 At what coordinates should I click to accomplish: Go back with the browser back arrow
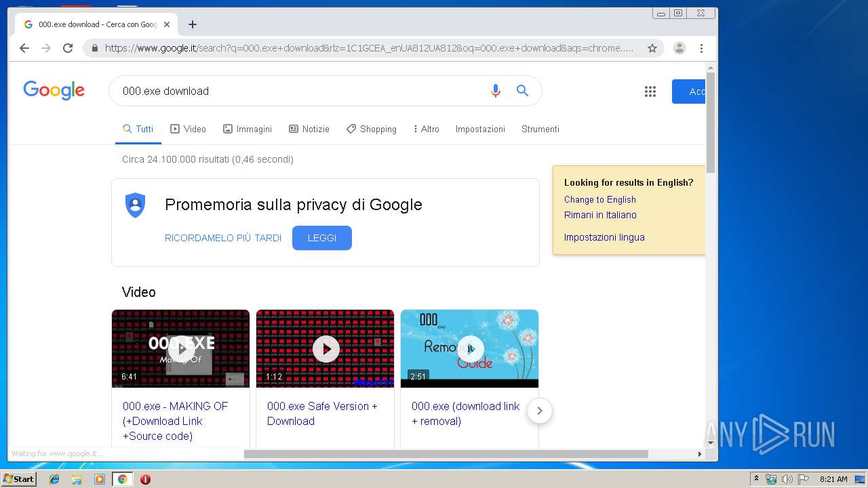pos(24,48)
